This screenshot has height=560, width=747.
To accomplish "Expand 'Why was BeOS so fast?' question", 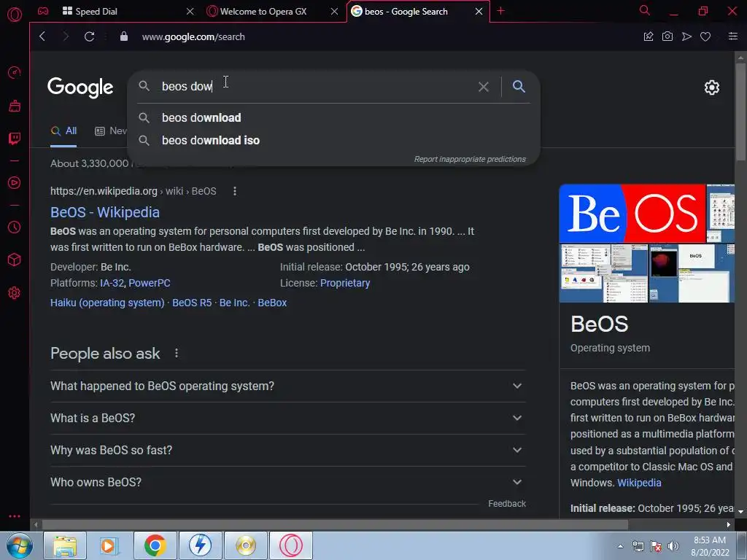I will 287,450.
